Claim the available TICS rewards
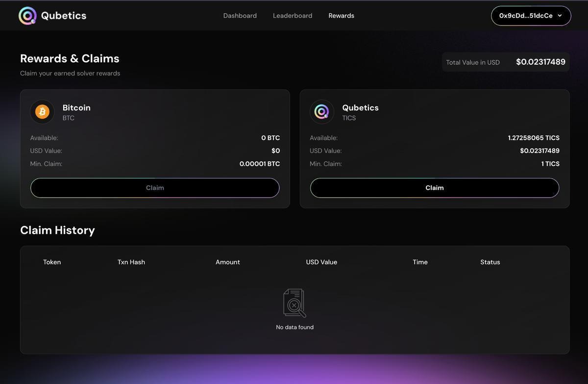Image resolution: width=588 pixels, height=384 pixels. (434, 188)
